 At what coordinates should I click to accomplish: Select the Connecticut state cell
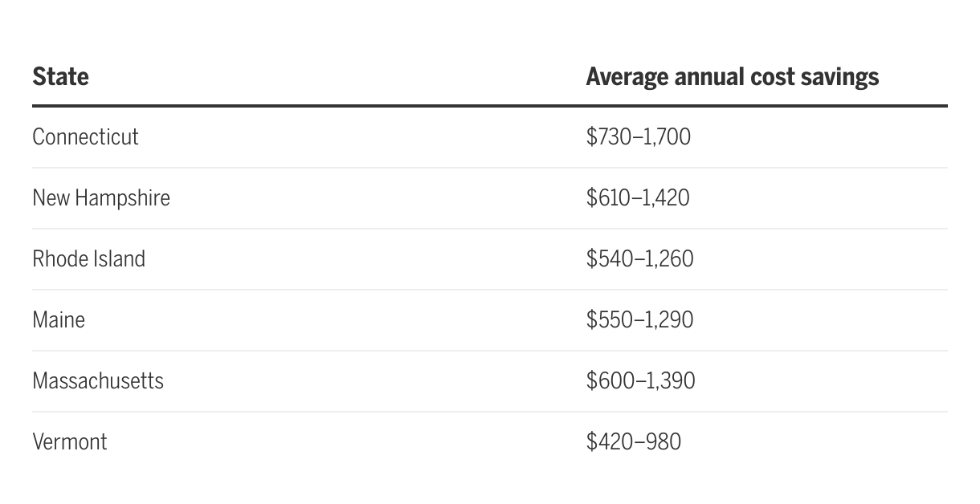pyautogui.click(x=85, y=137)
